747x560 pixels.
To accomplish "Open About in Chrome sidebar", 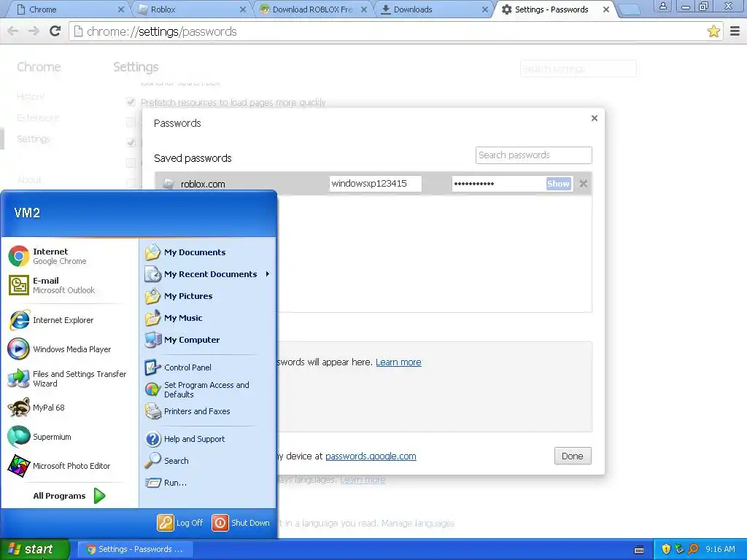I will (29, 180).
